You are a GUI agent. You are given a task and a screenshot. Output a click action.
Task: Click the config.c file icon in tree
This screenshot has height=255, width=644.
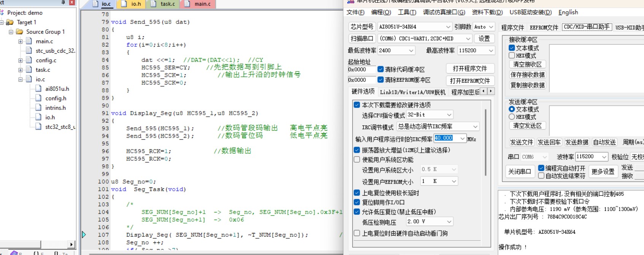pos(29,60)
